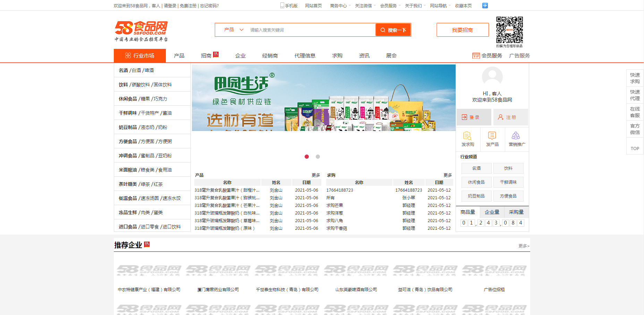Click the VIP icon beside 会员服务
Image resolution: width=644 pixels, height=315 pixels.
click(476, 55)
